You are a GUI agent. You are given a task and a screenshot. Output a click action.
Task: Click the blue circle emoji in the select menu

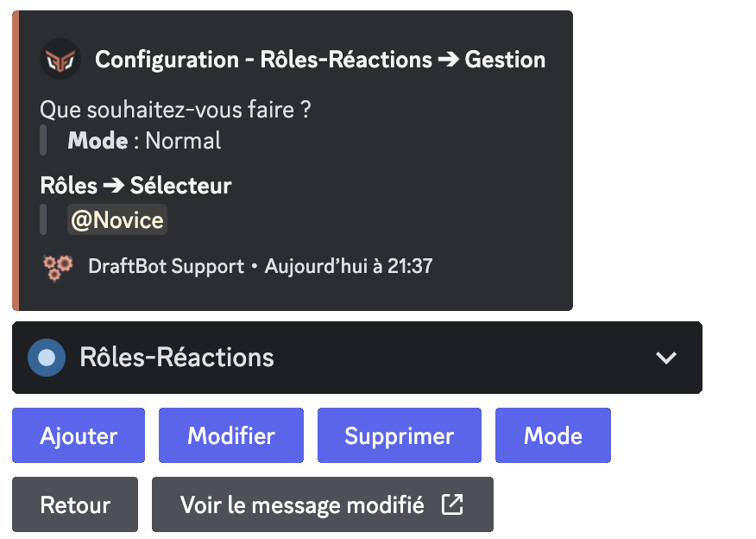tap(45, 357)
